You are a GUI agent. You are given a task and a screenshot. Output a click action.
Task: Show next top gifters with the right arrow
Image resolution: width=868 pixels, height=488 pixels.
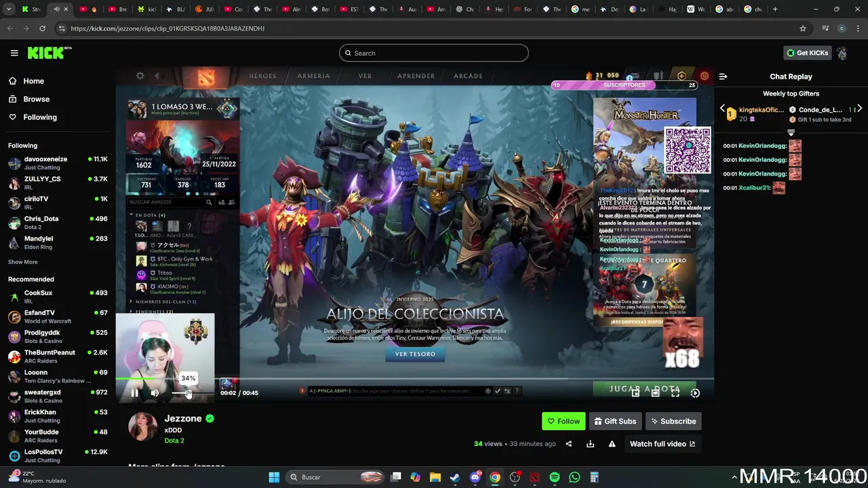click(859, 108)
